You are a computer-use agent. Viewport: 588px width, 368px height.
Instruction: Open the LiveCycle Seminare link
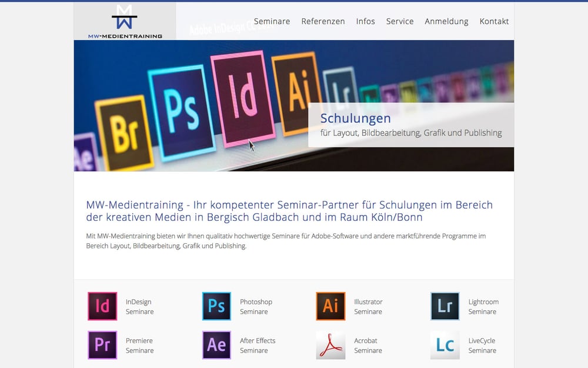point(482,346)
